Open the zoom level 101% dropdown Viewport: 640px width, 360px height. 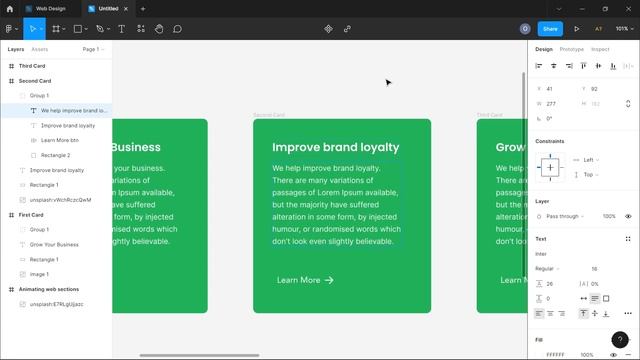624,29
